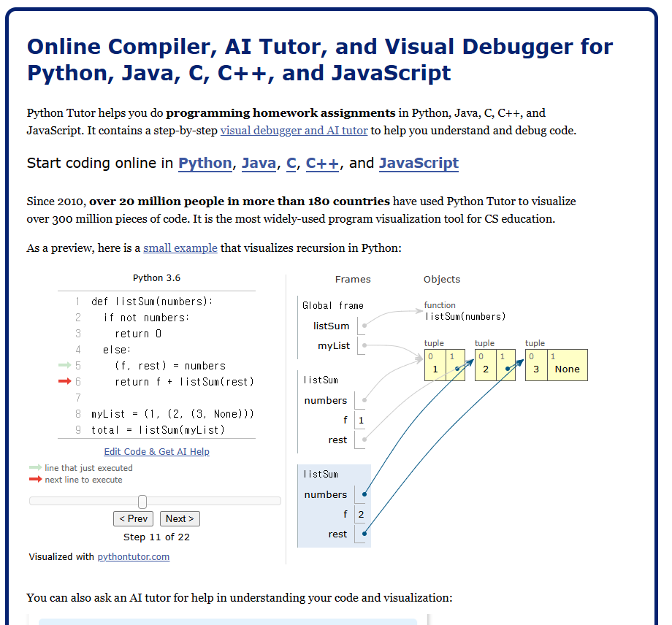672x625 pixels.
Task: Click the green just-executed arrow at line 5
Action: 65,365
